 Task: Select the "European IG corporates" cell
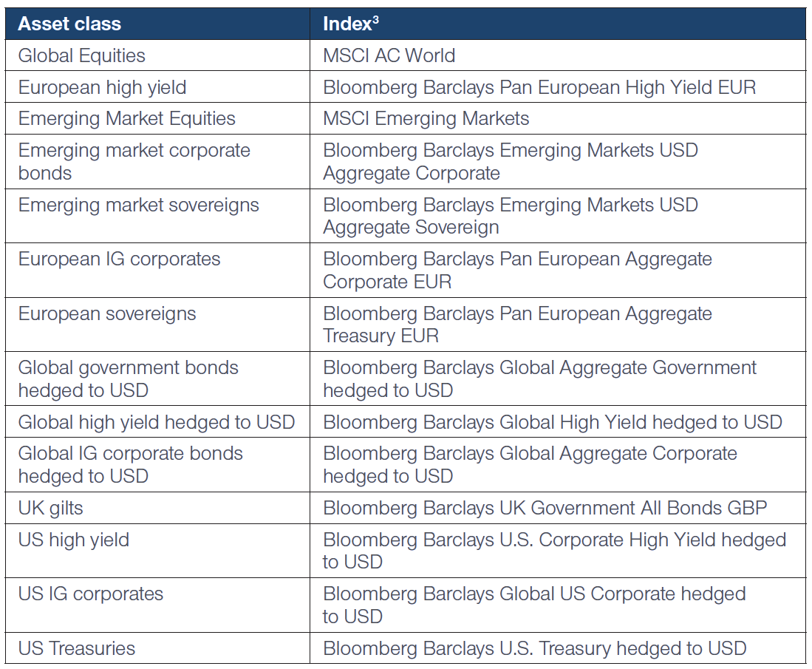click(x=120, y=259)
